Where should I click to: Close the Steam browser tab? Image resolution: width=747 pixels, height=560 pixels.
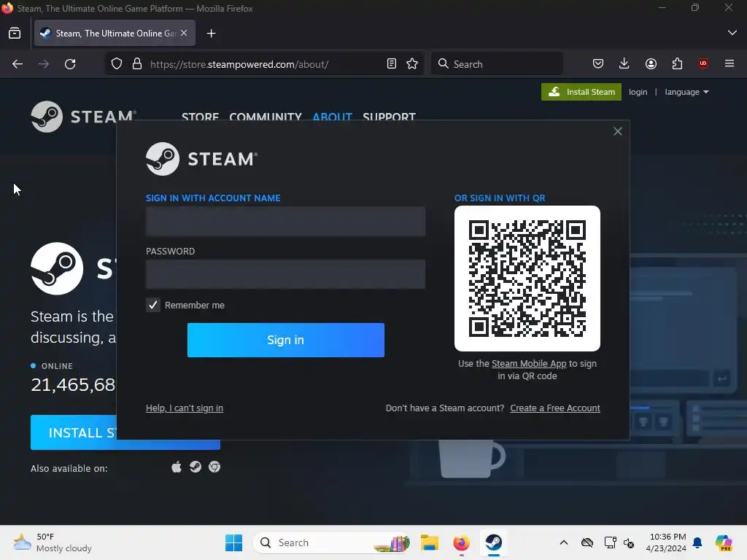[184, 33]
